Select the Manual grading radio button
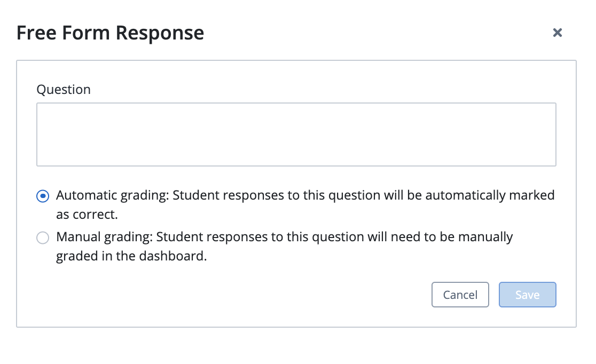 coord(43,238)
